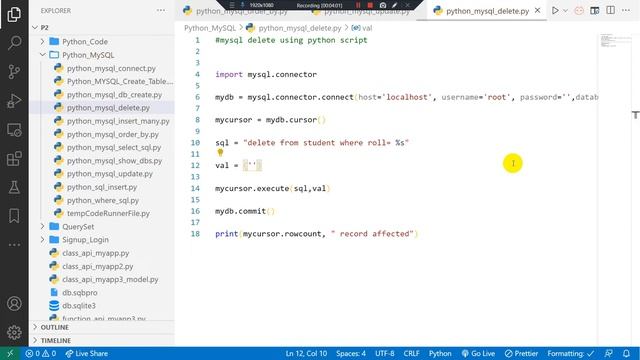Screen dimensions: 640x360
Task: Change line ending CRLF in status bar
Action: [411, 353]
